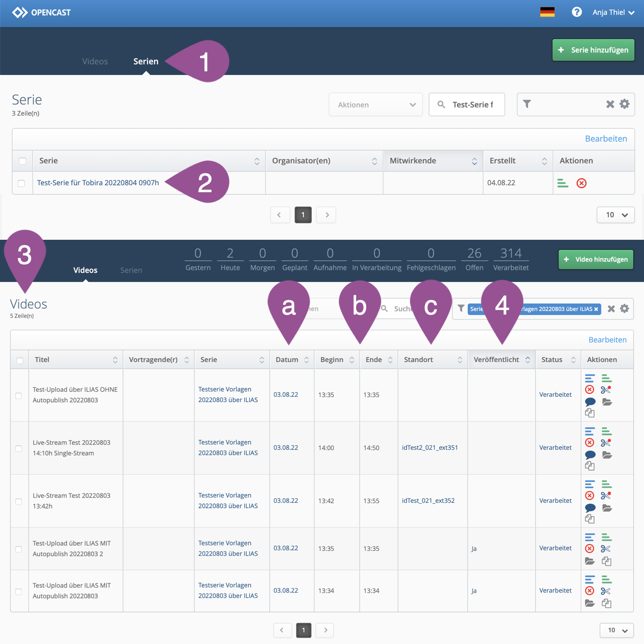Open the help question mark icon
644x644 pixels.
point(577,12)
